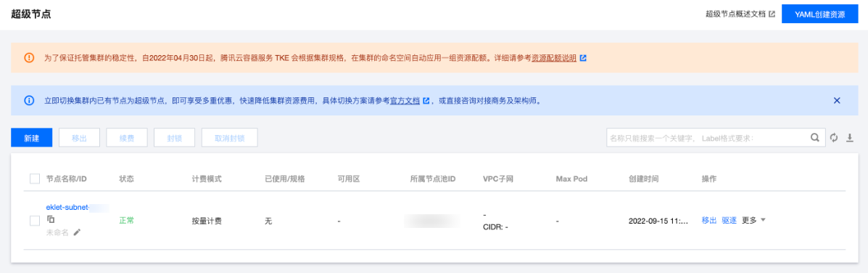Click the search magnifier icon
Screen dimensions: 868x273
pos(815,138)
